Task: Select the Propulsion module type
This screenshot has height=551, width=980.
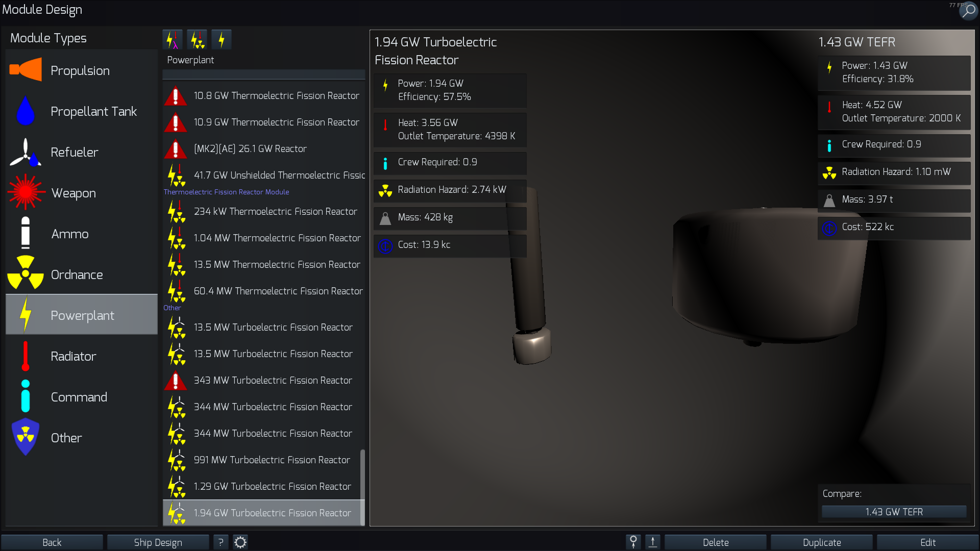Action: (x=81, y=70)
